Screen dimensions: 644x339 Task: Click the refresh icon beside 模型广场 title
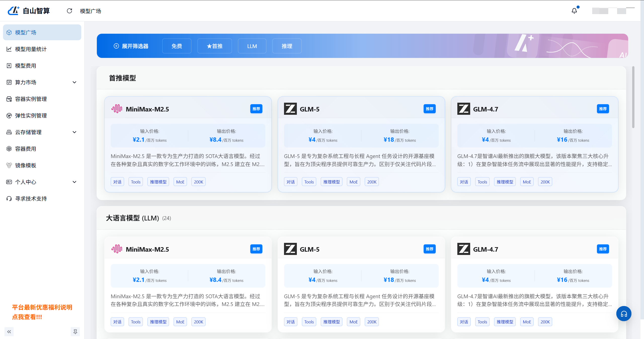click(x=69, y=11)
